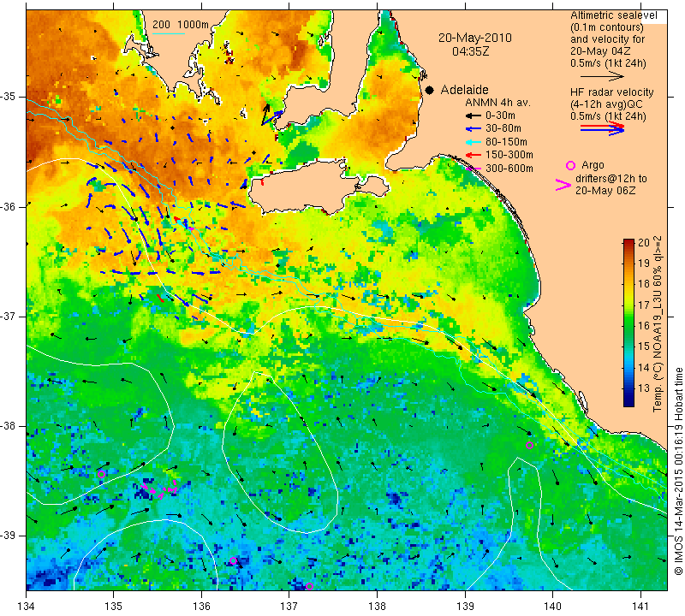The image size is (685, 616).
Task: Click the black Adelaide city dot
Action: pos(430,90)
